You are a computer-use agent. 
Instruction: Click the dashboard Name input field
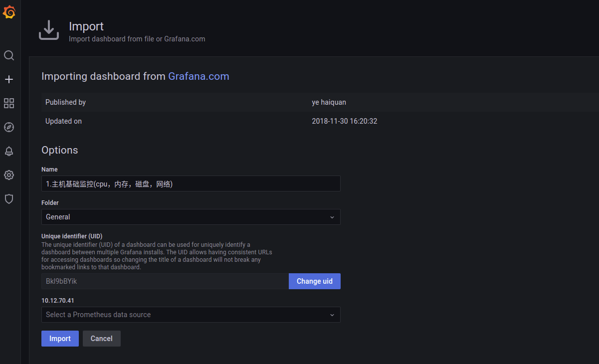point(191,183)
